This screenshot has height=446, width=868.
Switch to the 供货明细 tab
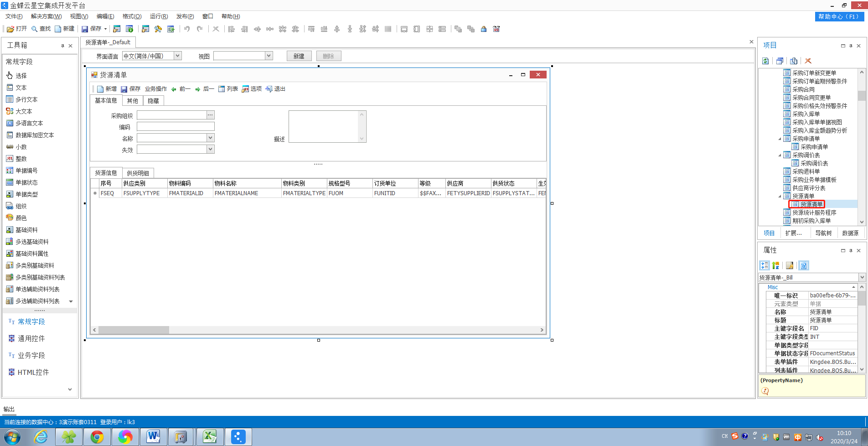tap(138, 173)
